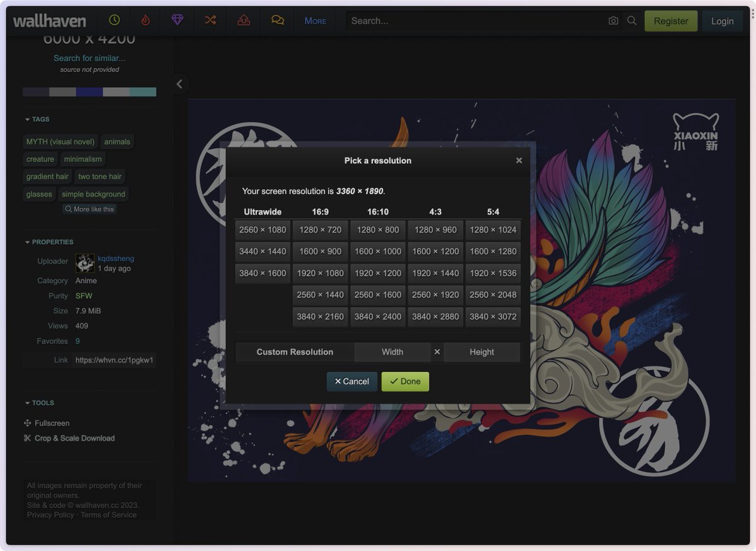The image size is (756, 551).
Task: Select the 1920 × 1080 resolution
Action: pos(320,273)
